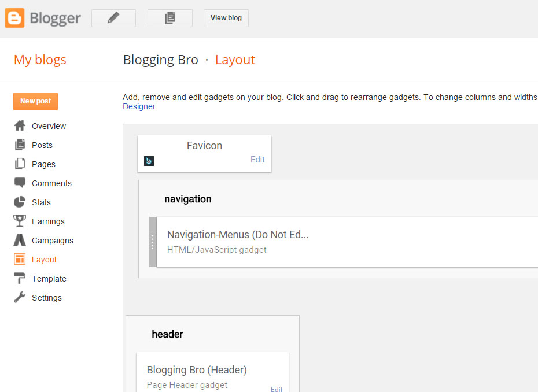Click the favicon thumbnail image
This screenshot has width=538, height=392.
pyautogui.click(x=149, y=161)
